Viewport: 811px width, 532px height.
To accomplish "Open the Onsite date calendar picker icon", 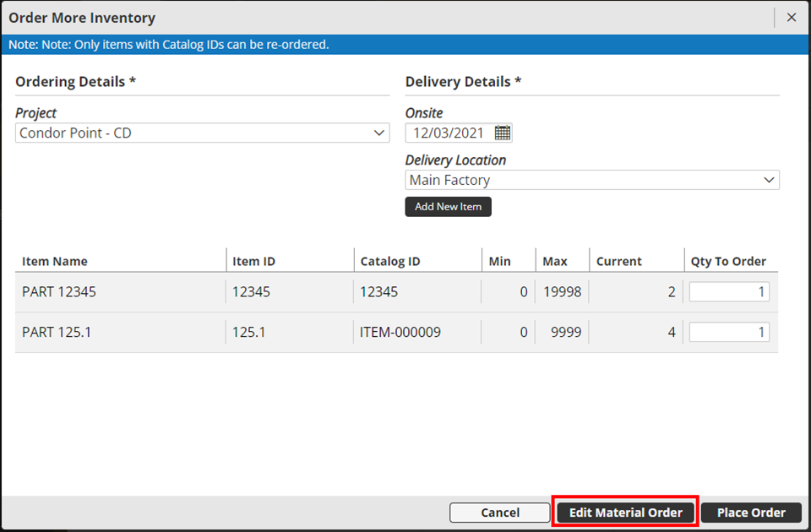I will [x=503, y=133].
